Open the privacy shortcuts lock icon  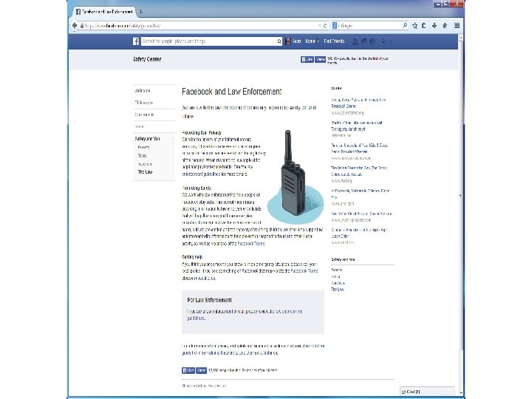pyautogui.click(x=383, y=41)
